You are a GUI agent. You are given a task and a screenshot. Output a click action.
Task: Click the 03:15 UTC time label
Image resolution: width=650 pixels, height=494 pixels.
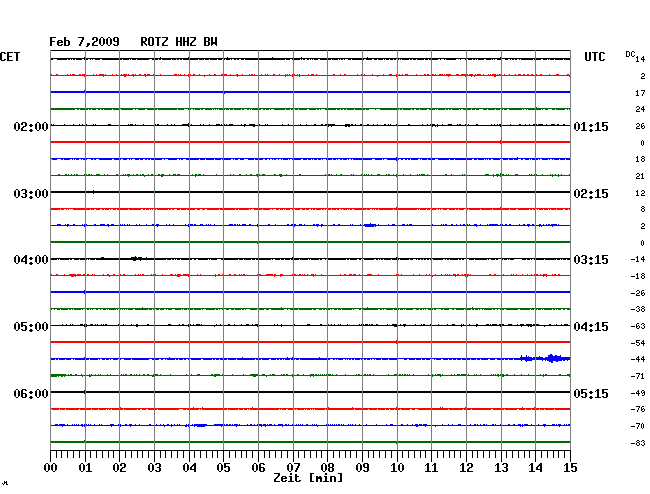pyautogui.click(x=591, y=260)
